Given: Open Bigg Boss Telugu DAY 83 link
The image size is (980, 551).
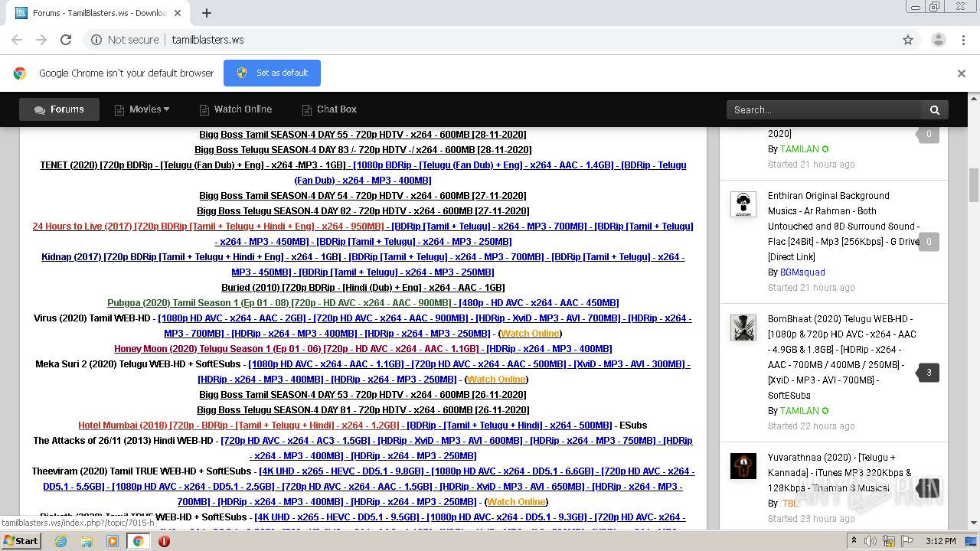Looking at the screenshot, I should pos(363,150).
